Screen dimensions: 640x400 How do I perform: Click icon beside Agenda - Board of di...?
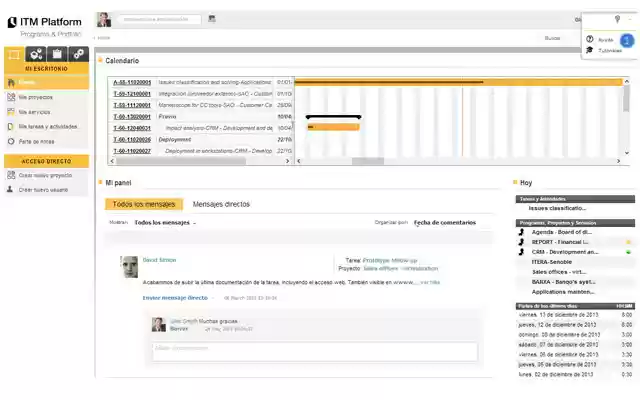click(522, 232)
